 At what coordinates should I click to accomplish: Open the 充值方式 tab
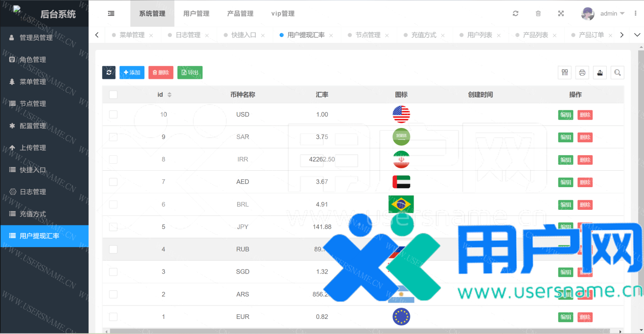coord(423,35)
